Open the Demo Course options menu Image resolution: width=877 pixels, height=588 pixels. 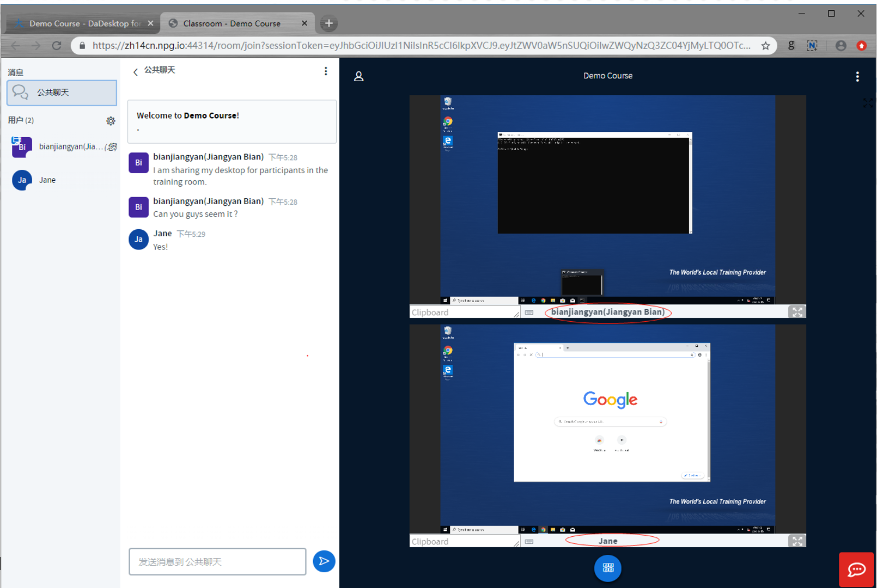coord(857,77)
